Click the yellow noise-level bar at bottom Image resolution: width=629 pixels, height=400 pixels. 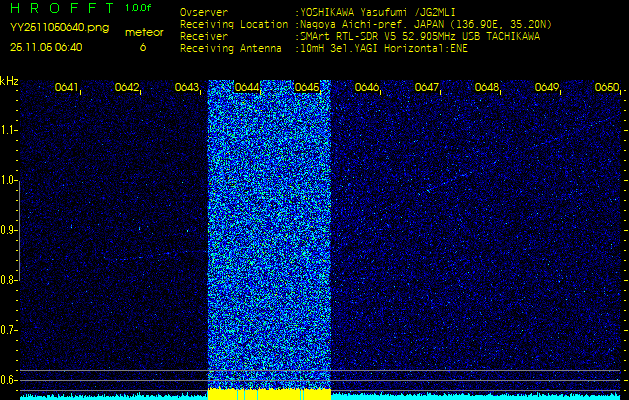[269, 394]
